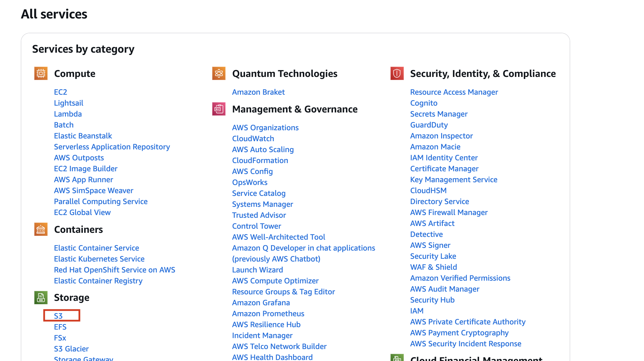Click the green Storage category icon
Screen dimensions: 644x361
pyautogui.click(x=41, y=297)
